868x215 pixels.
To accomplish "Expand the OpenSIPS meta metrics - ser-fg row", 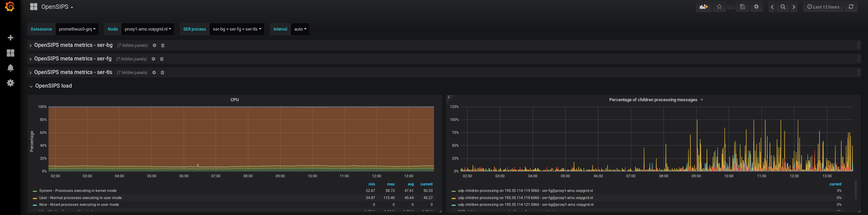I will pyautogui.click(x=73, y=59).
